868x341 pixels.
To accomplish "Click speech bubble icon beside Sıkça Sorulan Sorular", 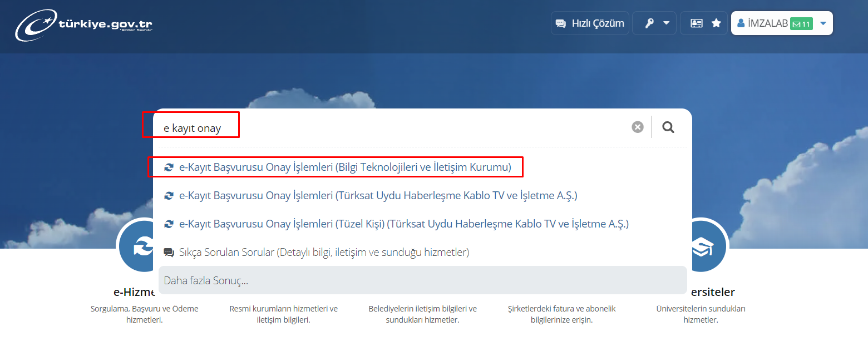I will coord(169,252).
